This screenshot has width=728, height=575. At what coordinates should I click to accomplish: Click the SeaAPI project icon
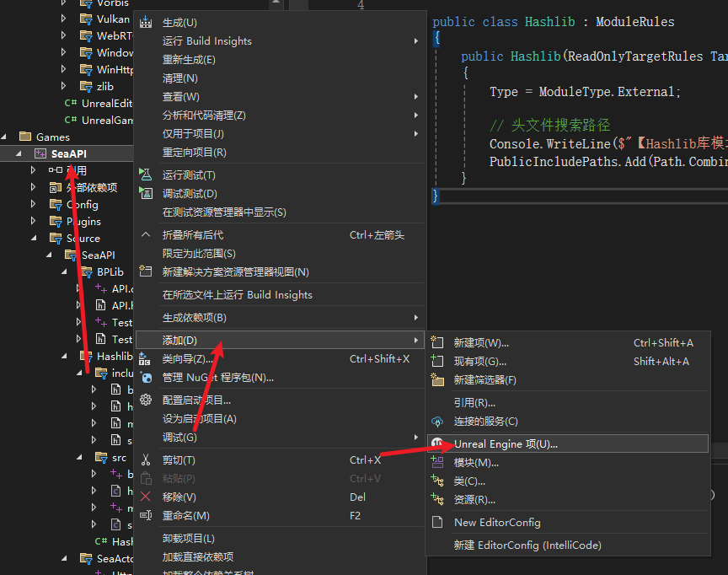pyautogui.click(x=40, y=153)
